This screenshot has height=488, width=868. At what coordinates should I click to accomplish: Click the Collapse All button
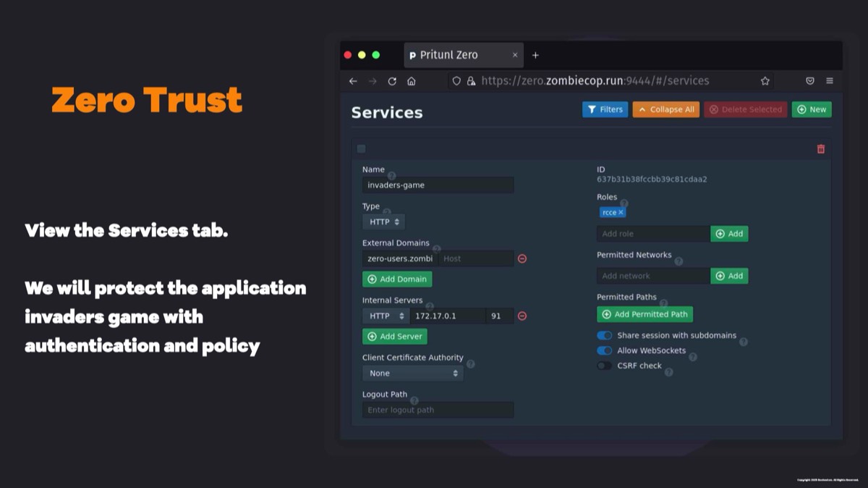click(665, 109)
